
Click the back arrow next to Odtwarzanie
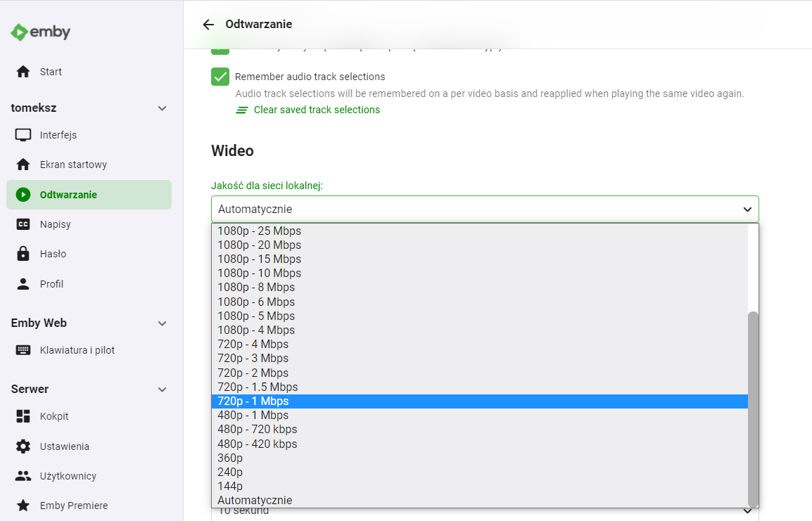coord(208,24)
